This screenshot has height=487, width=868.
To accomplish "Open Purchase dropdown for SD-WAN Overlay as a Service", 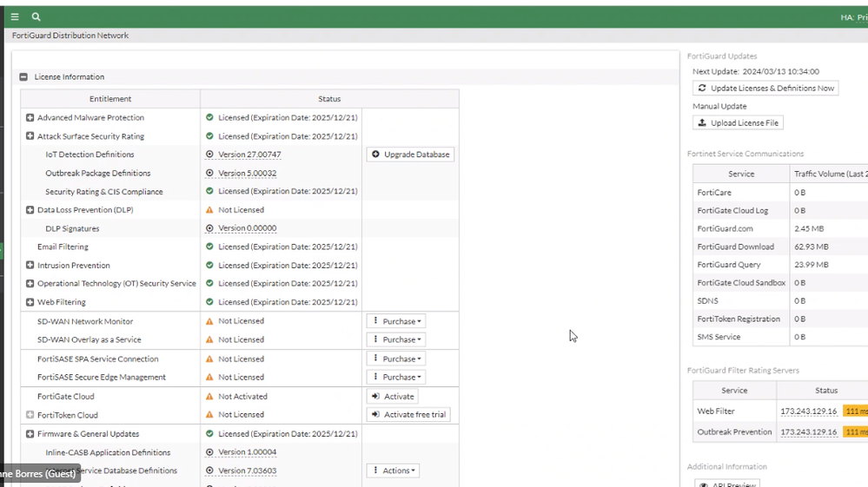I will (396, 339).
